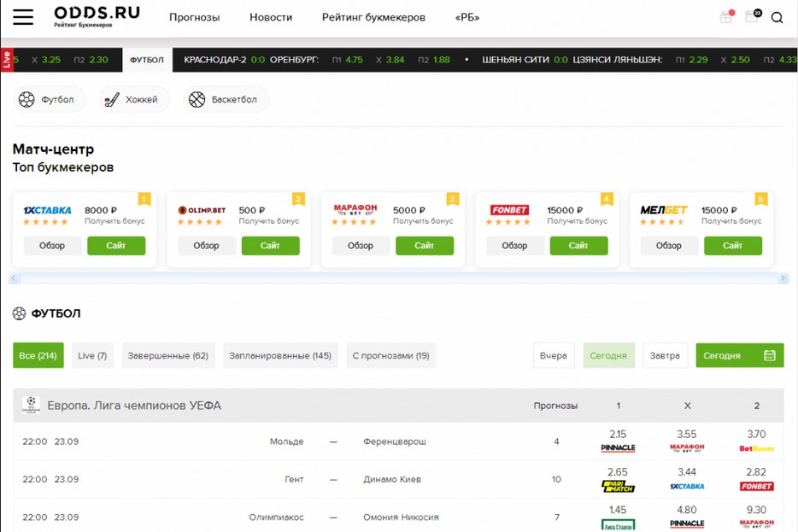Open the Обзор link for FONBET

514,246
